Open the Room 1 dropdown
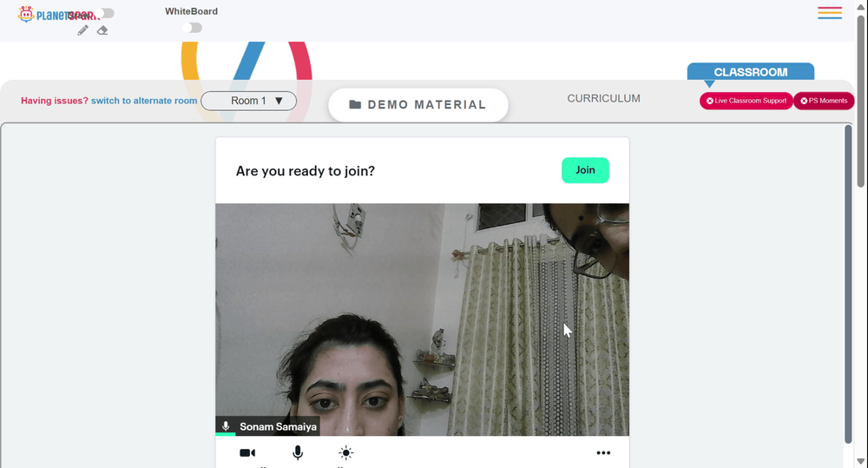 (x=248, y=101)
